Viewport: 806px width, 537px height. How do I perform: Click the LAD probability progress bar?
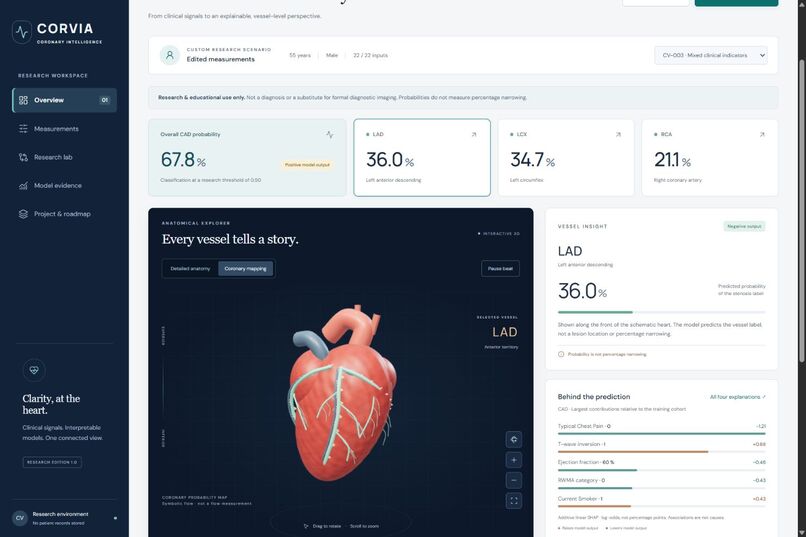(662, 312)
